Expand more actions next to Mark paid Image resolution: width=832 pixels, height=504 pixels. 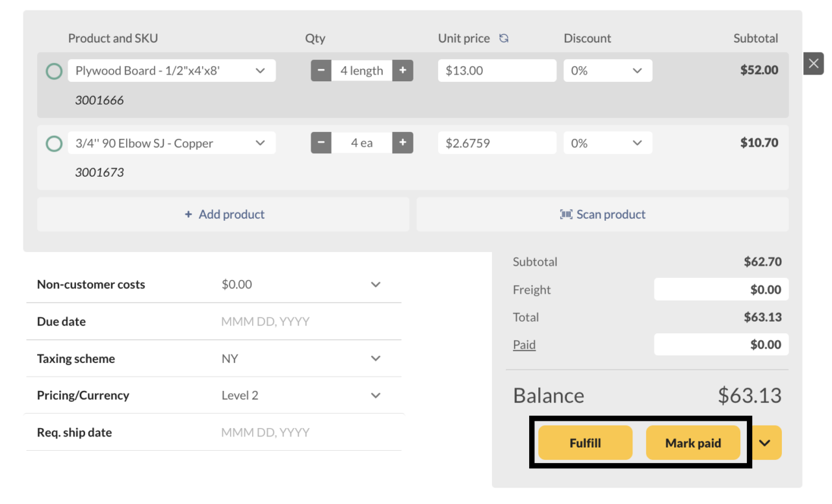pyautogui.click(x=766, y=442)
